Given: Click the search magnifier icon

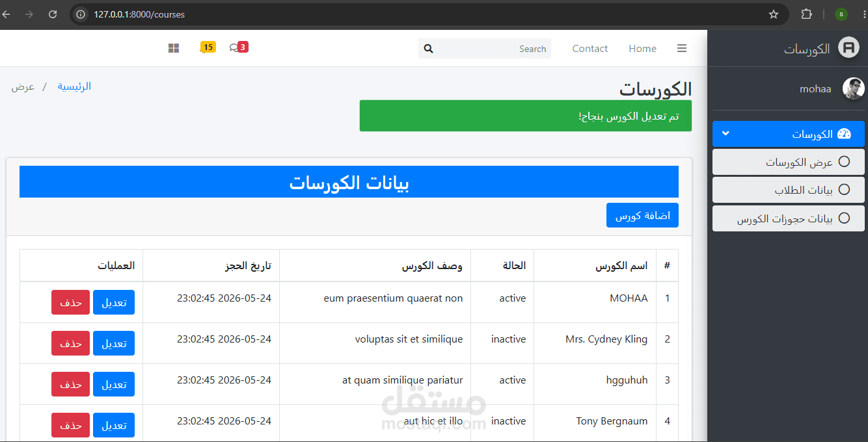Looking at the screenshot, I should pyautogui.click(x=428, y=49).
